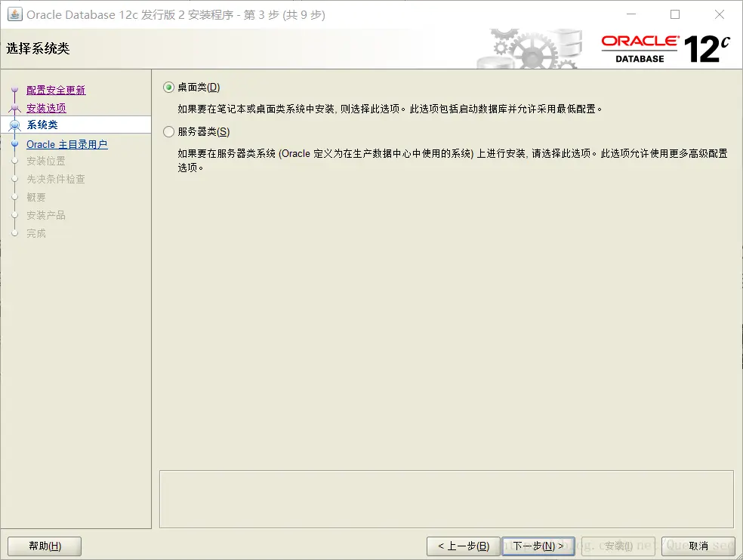The height and width of the screenshot is (560, 743).
Task: Open the Oracle 主目录用户 step link
Action: [66, 144]
